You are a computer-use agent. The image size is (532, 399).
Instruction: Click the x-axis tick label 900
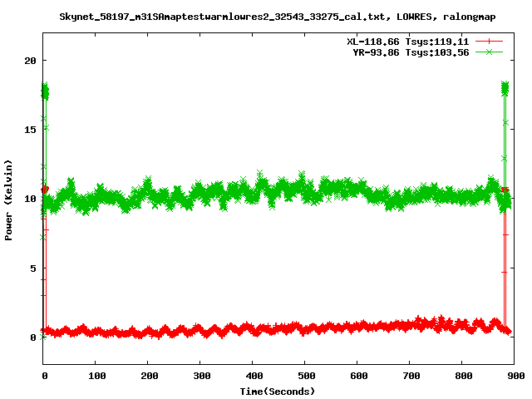coord(515,376)
